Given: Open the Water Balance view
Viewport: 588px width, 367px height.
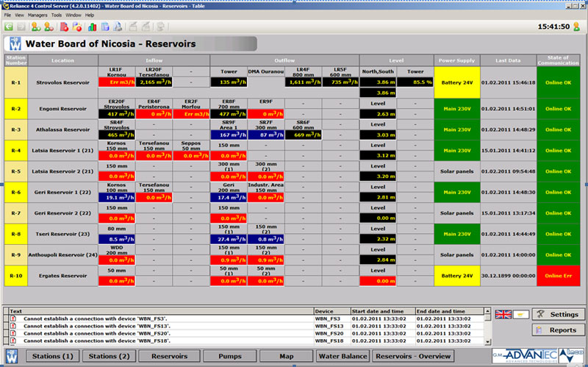Looking at the screenshot, I should tap(342, 357).
